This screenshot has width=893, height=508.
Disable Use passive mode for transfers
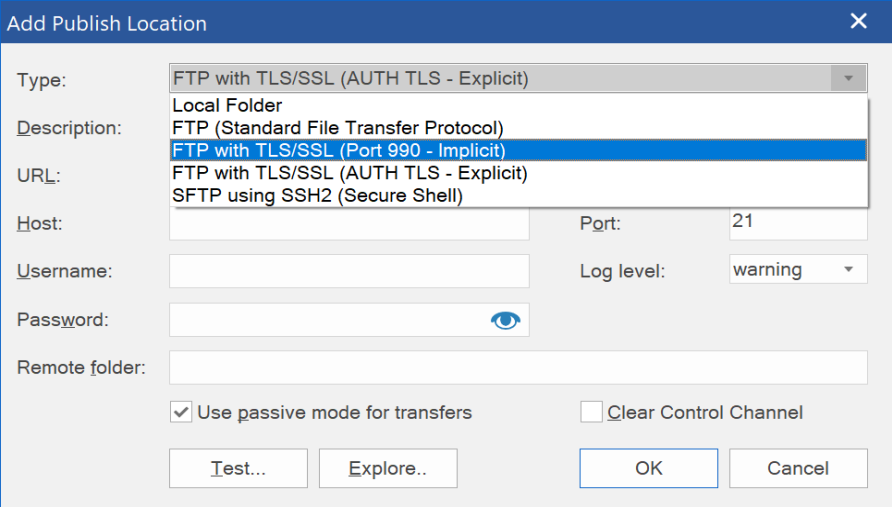click(x=181, y=412)
